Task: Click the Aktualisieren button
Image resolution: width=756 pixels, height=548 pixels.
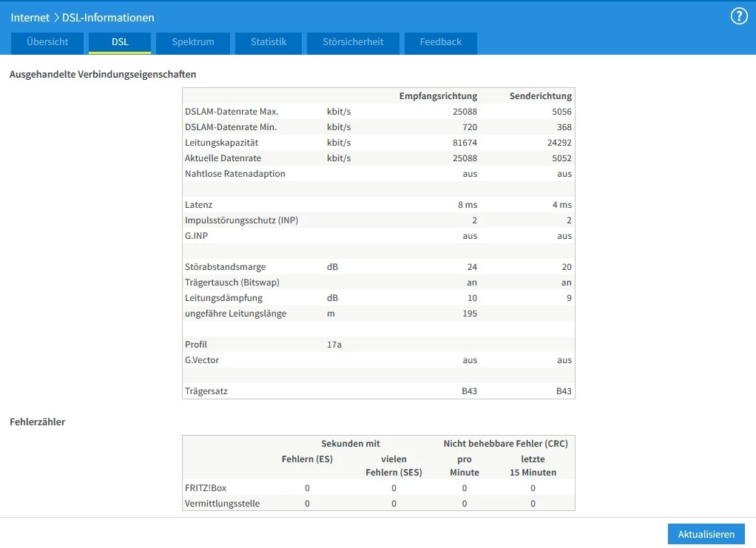Action: (x=706, y=534)
